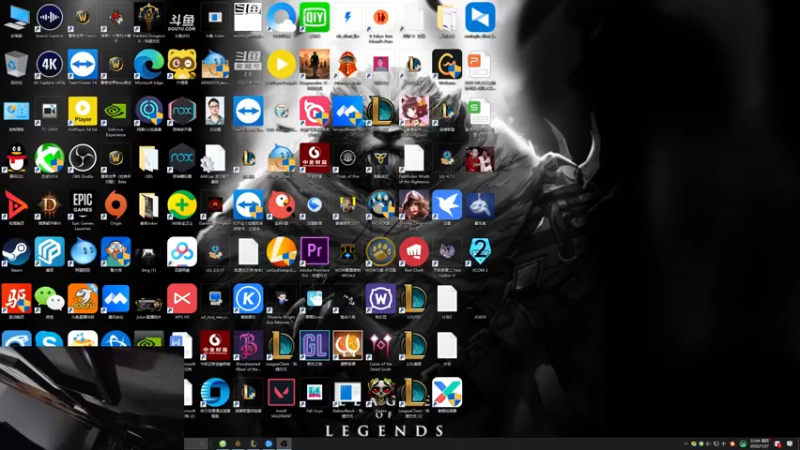Open Phoenix Wright Ace Attorney shortcut
This screenshot has height=450, width=800.
[281, 299]
